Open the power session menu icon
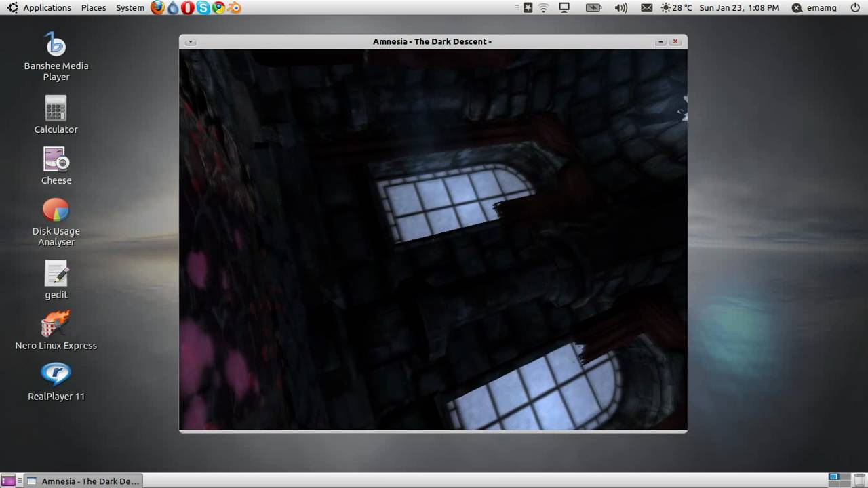The image size is (868, 488). [854, 7]
